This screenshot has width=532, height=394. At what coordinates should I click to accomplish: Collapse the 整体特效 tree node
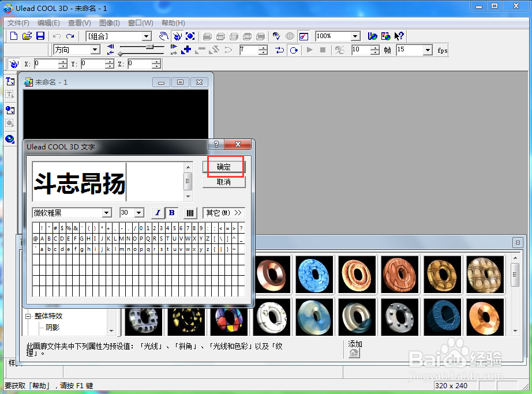(x=28, y=316)
